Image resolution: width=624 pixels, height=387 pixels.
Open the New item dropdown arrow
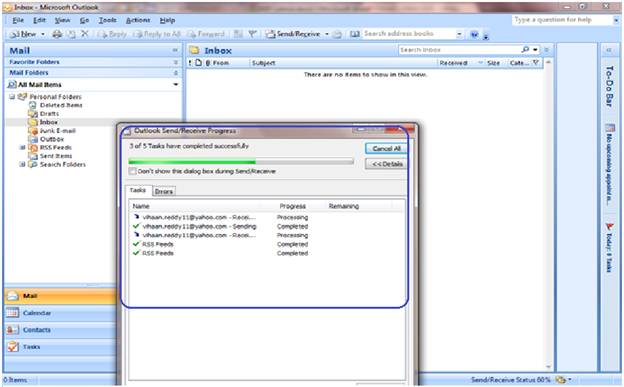(x=43, y=34)
